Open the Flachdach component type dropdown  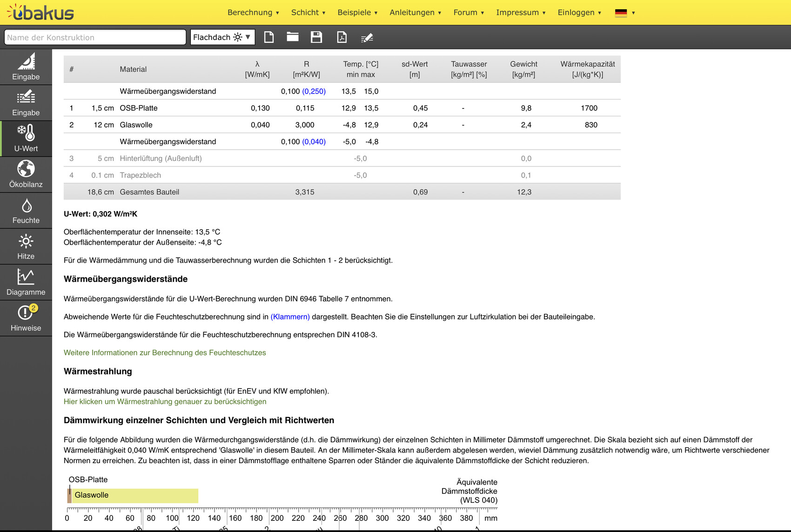[x=222, y=37]
